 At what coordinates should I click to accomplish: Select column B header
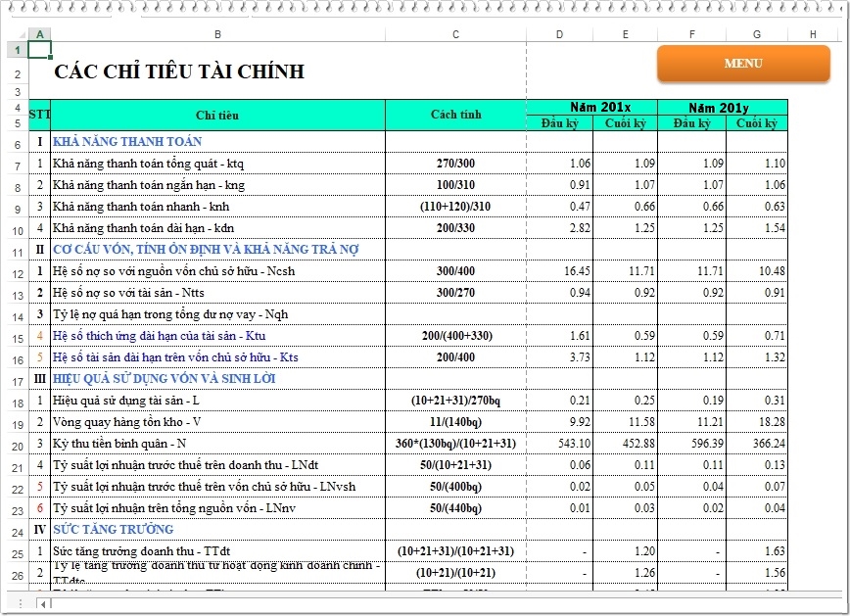pos(218,34)
